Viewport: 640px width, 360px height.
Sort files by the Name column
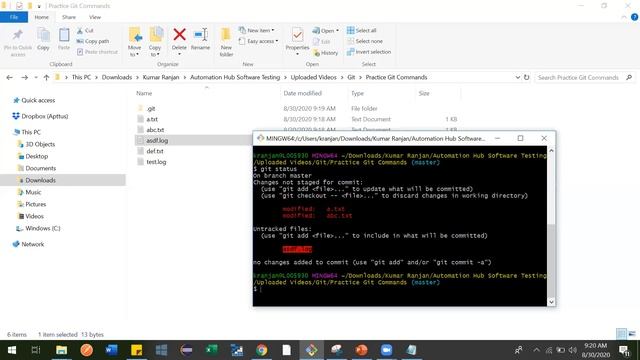click(144, 93)
